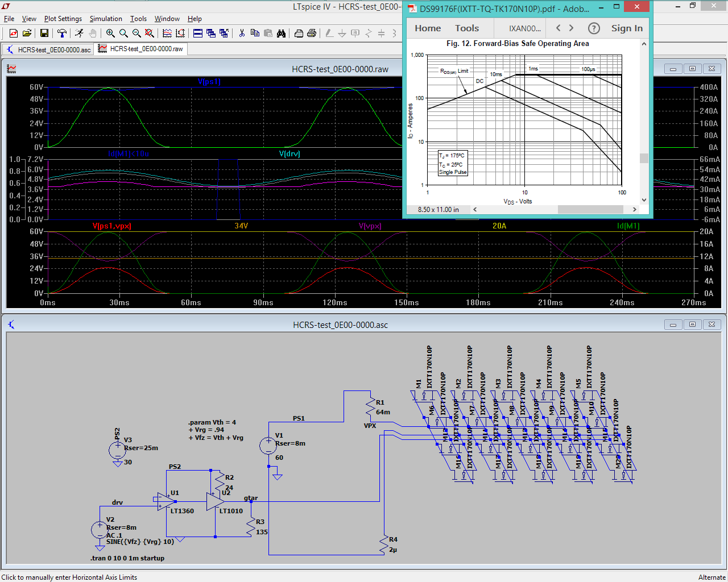This screenshot has width=728, height=582.
Task: Save using the floppy disk icon
Action: [44, 34]
